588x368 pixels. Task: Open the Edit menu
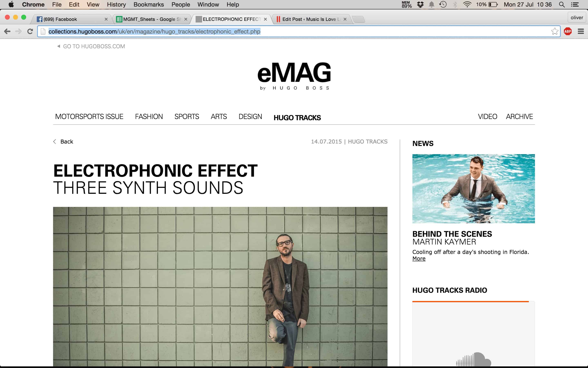tap(74, 4)
